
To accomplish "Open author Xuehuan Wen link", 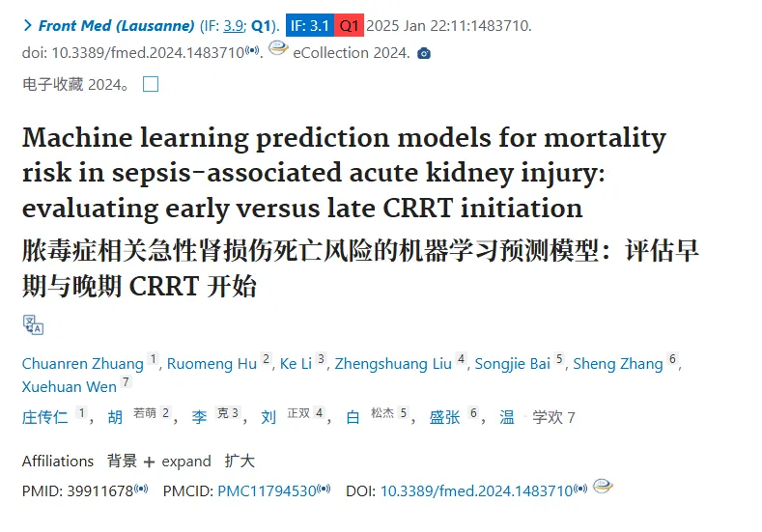I will (x=69, y=387).
